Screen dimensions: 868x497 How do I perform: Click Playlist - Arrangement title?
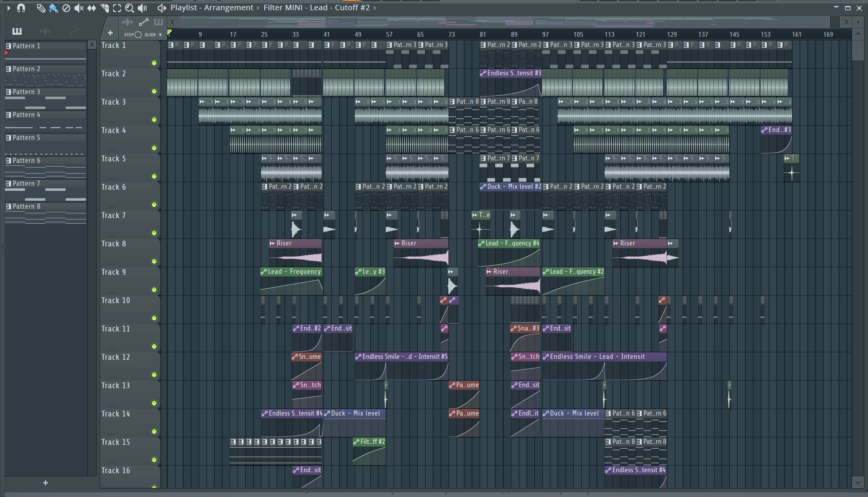click(212, 8)
